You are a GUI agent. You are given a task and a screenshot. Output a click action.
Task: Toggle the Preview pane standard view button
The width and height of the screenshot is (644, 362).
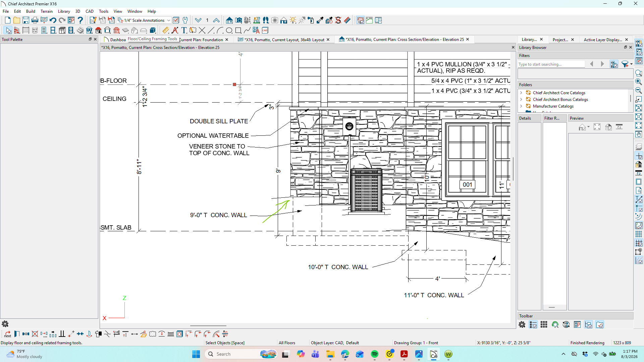click(x=582, y=127)
